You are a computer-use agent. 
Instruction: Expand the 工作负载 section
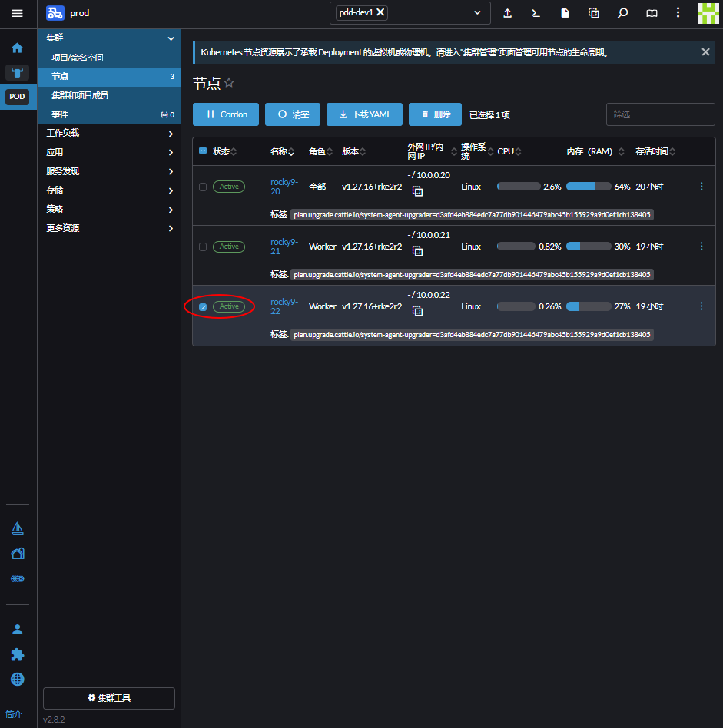coord(109,134)
